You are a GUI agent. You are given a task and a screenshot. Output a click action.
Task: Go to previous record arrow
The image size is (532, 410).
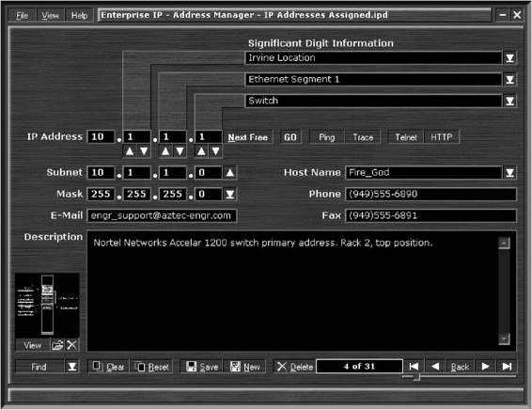(x=435, y=366)
